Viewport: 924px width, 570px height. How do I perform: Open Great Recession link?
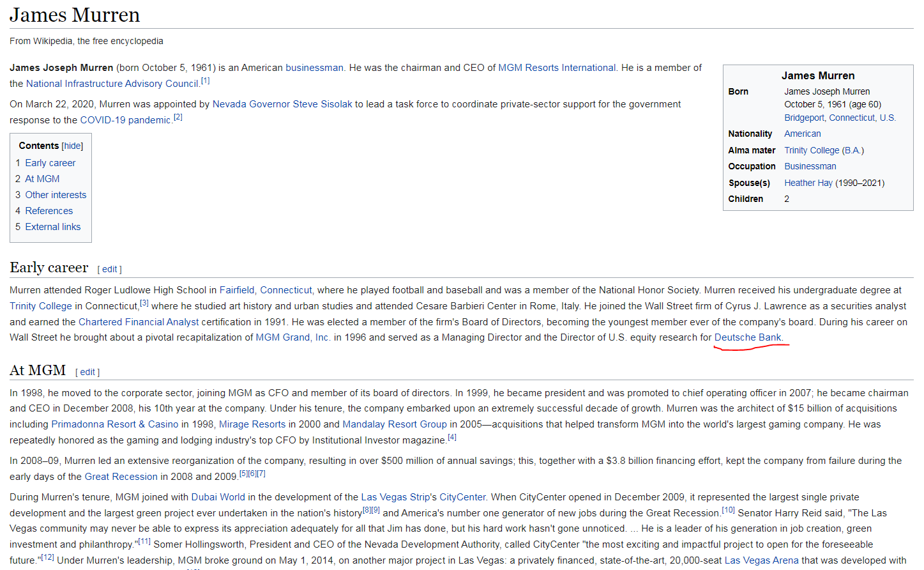121,477
